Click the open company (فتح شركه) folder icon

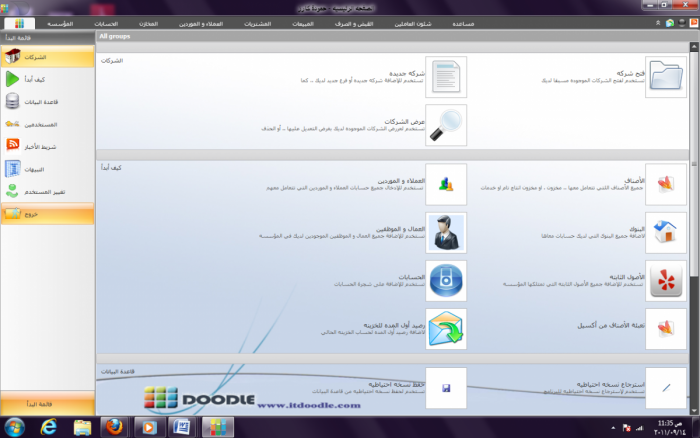(661, 79)
